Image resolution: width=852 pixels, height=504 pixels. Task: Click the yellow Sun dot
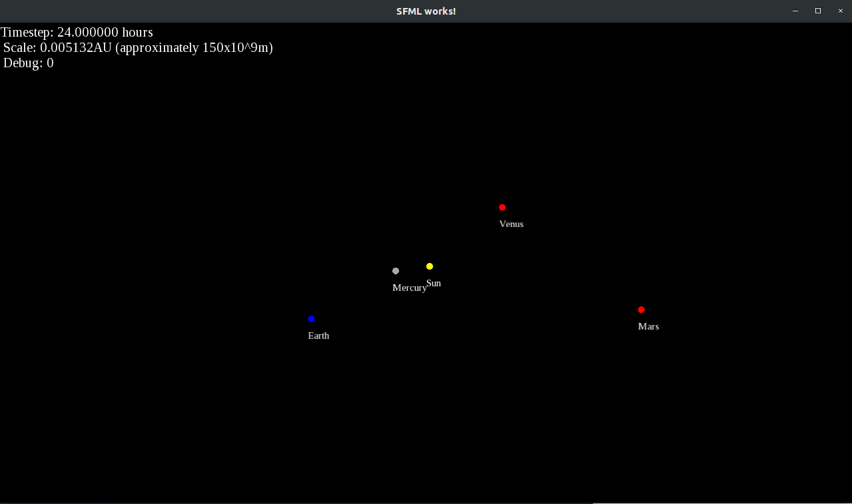pyautogui.click(x=430, y=266)
